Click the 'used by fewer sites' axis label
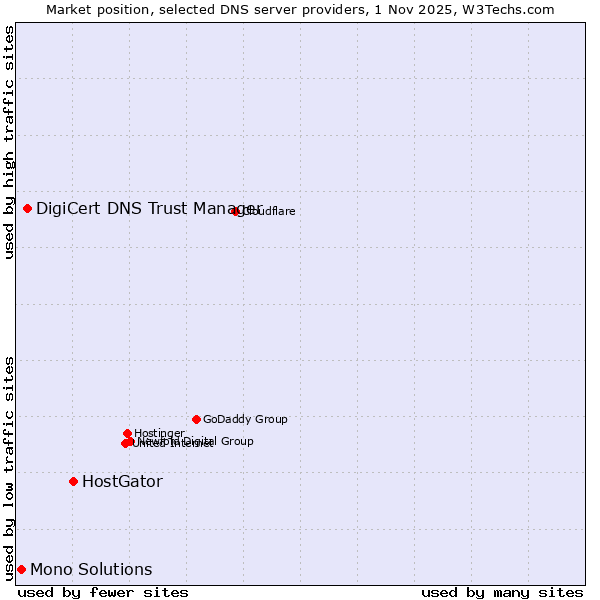 click(x=103, y=592)
